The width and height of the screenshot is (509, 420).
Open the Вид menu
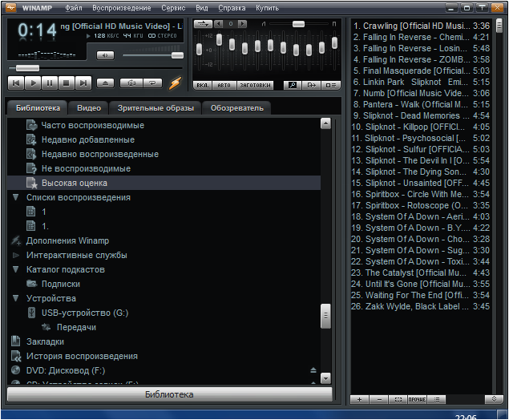coord(202,8)
